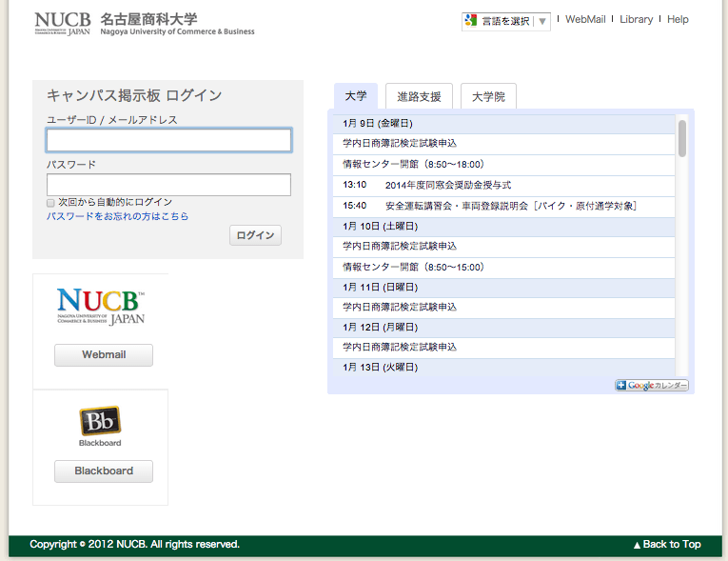Enable the auto-login checkbox

click(50, 203)
